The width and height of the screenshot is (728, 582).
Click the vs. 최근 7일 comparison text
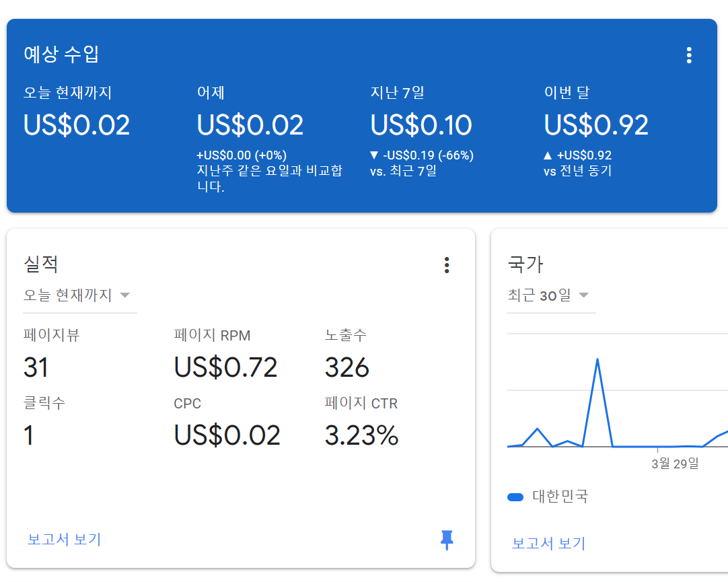click(x=404, y=171)
